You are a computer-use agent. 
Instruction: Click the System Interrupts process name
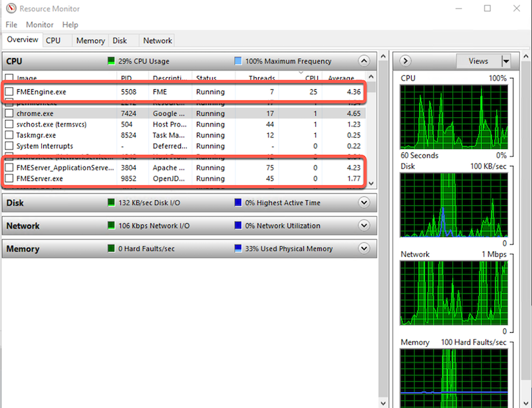[x=45, y=146]
